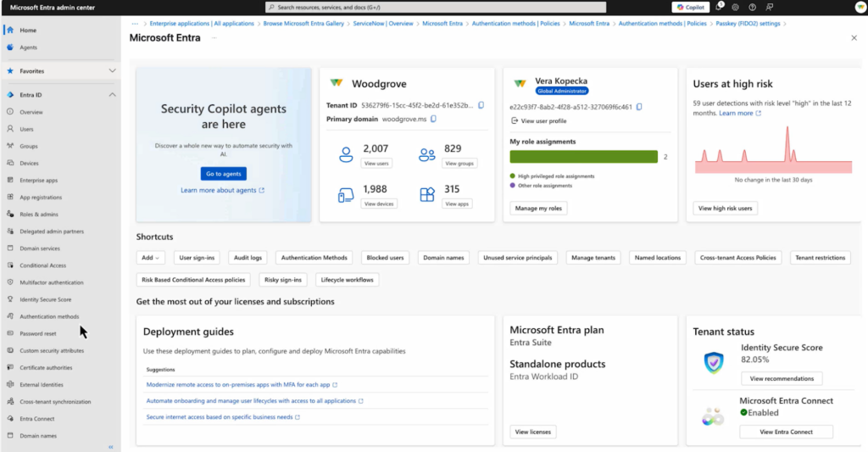This screenshot has height=452, width=868.
Task: Click Manage my roles button
Action: point(538,209)
